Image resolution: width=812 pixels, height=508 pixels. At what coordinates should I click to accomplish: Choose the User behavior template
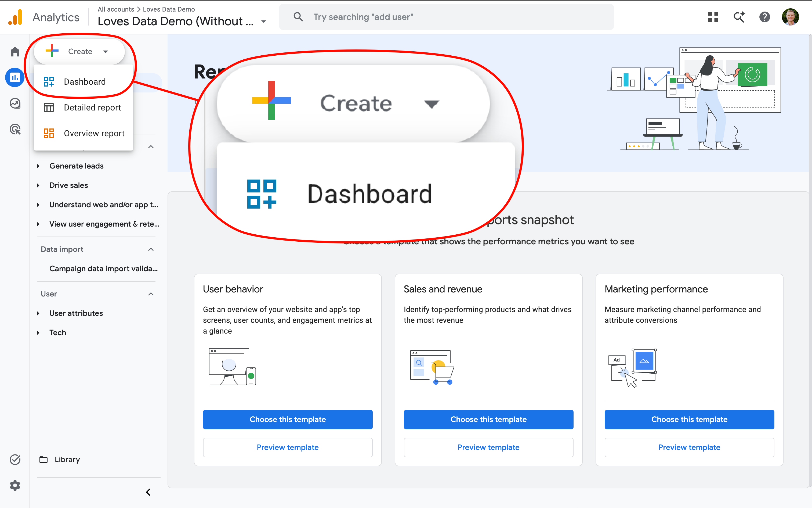[x=288, y=419]
